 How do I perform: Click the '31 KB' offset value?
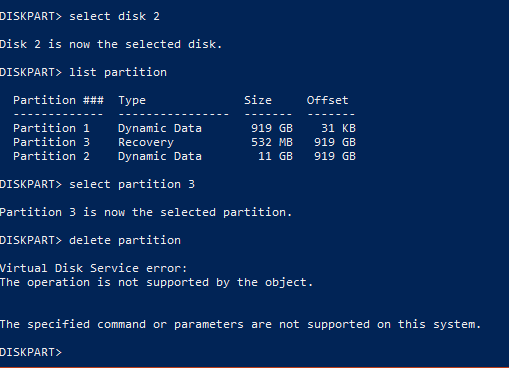click(338, 128)
